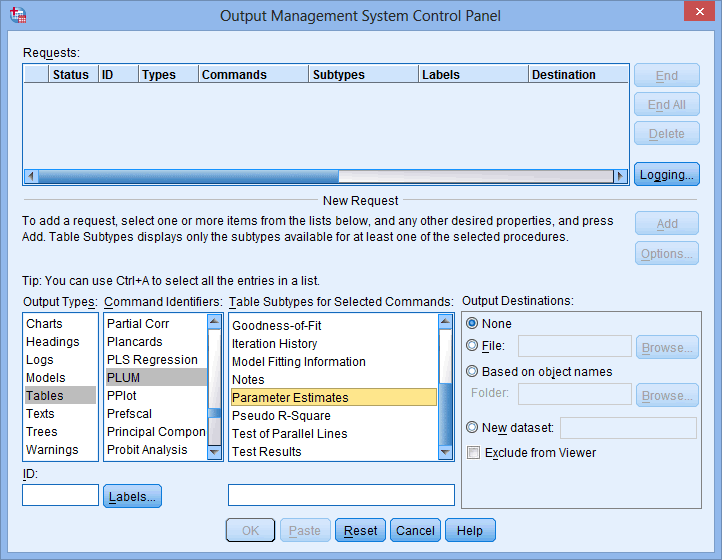The width and height of the screenshot is (722, 560).
Task: Click Requests scrollbar left arrow
Action: [x=31, y=176]
